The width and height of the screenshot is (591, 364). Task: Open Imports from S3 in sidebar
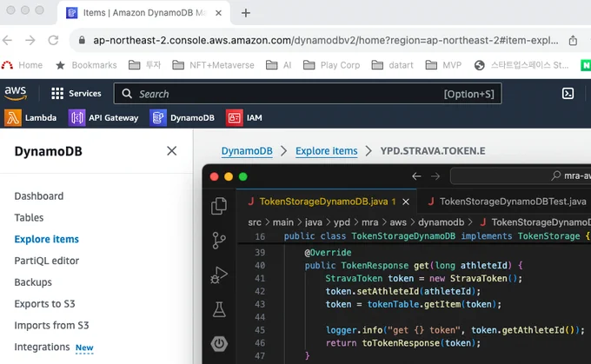pos(51,325)
